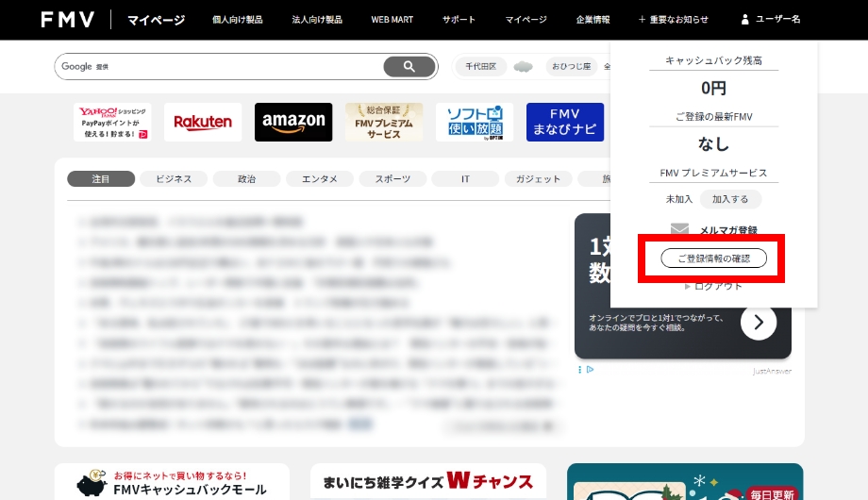Select the エンタメ news tab

320,179
